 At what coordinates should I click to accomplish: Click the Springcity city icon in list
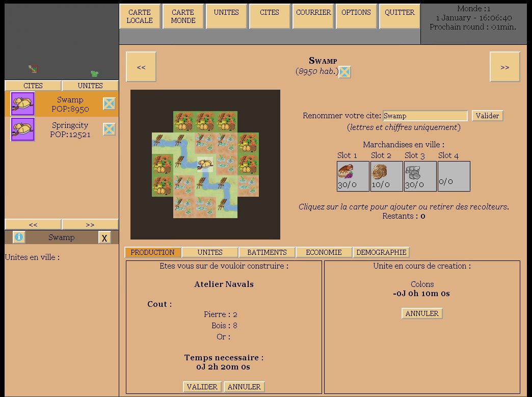click(x=22, y=129)
